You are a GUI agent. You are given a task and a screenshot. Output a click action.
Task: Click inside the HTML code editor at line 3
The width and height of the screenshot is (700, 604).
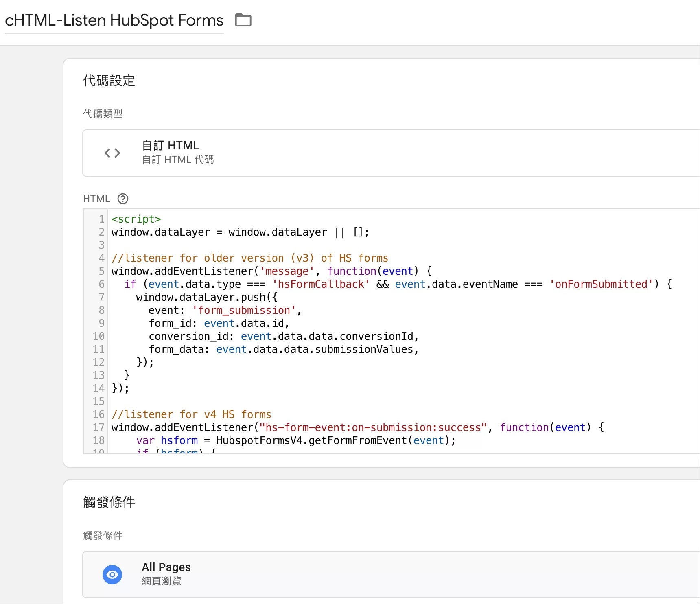pos(403,245)
